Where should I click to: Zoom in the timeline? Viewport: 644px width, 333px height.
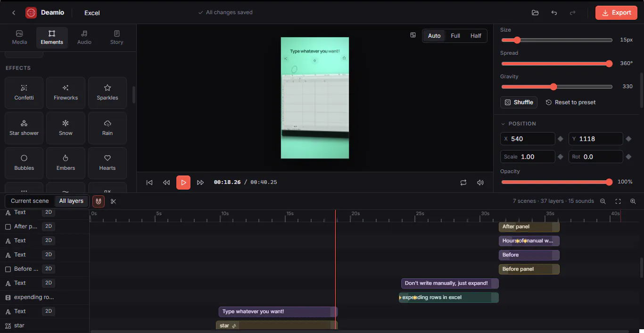tap(633, 201)
